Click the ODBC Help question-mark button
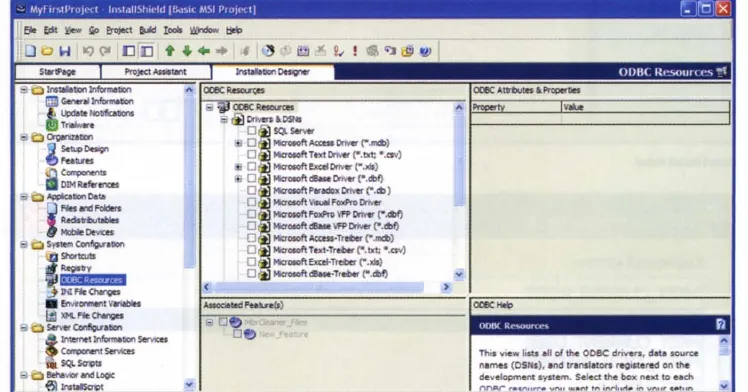Image resolution: width=748 pixels, height=392 pixels. [x=720, y=325]
